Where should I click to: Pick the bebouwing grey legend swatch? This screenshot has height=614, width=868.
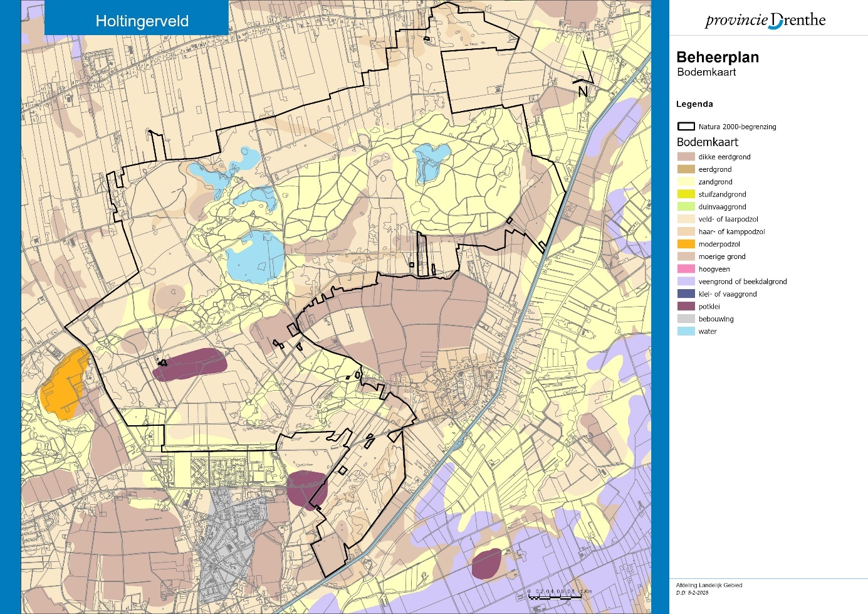point(686,319)
